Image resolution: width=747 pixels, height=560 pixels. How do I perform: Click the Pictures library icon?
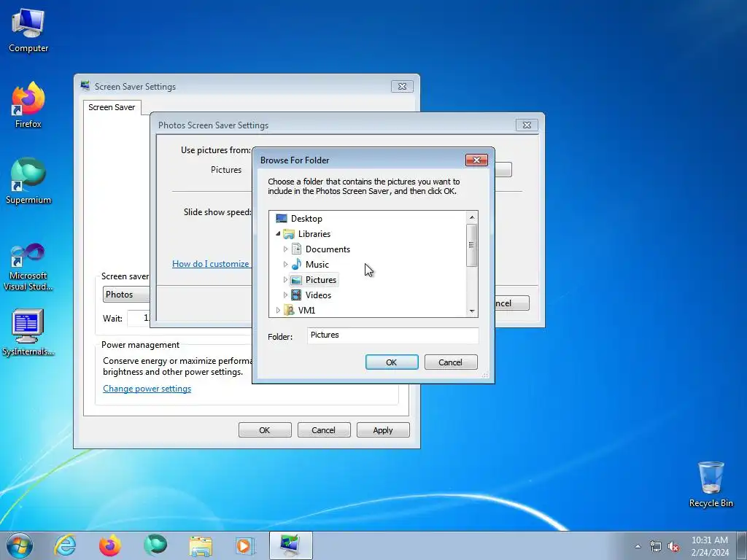coord(296,280)
